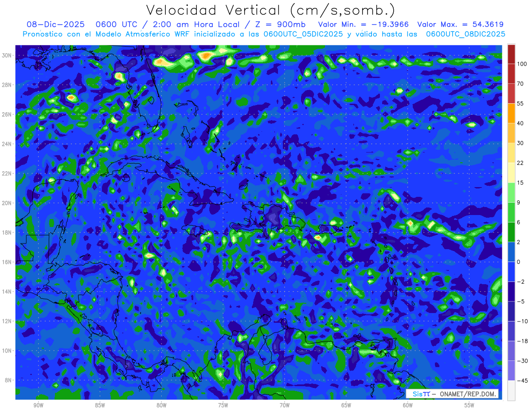Click the longitude label "70W"
The image size is (532, 411).
point(285,405)
